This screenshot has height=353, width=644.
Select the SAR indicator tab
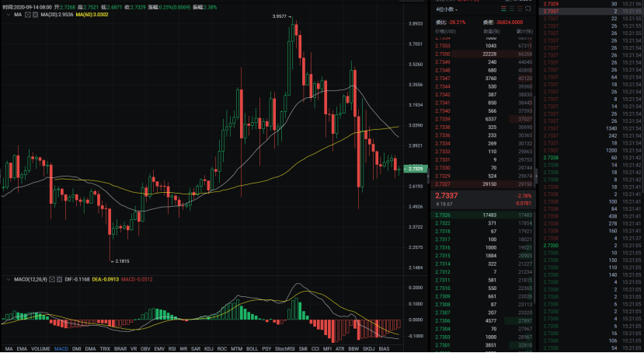(196, 349)
